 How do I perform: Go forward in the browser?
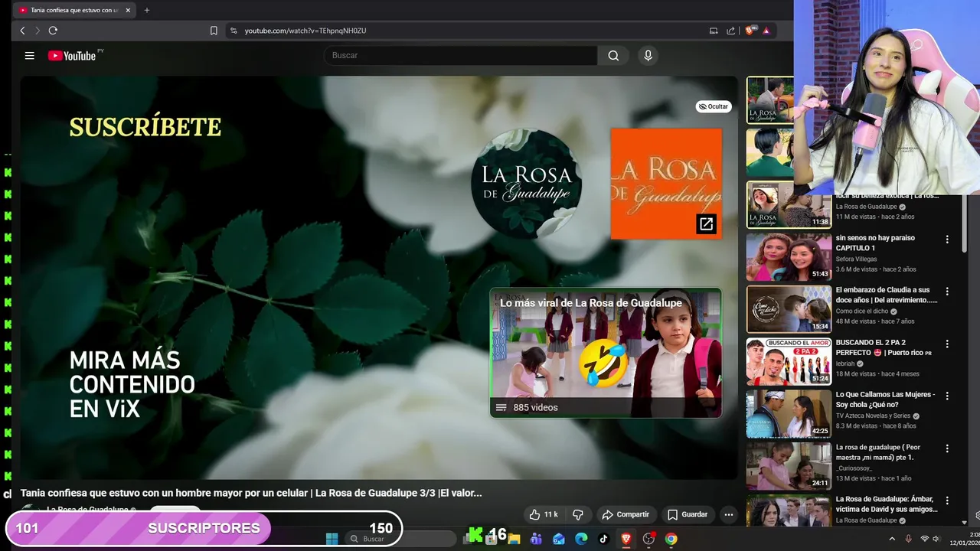coord(37,31)
